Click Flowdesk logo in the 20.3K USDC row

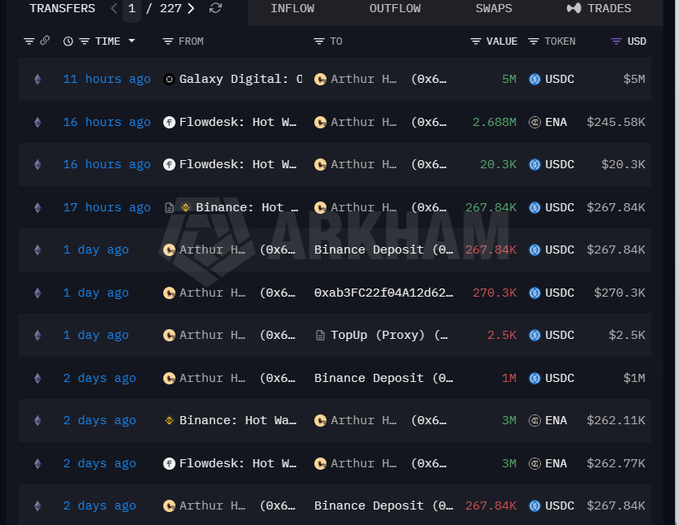point(169,165)
